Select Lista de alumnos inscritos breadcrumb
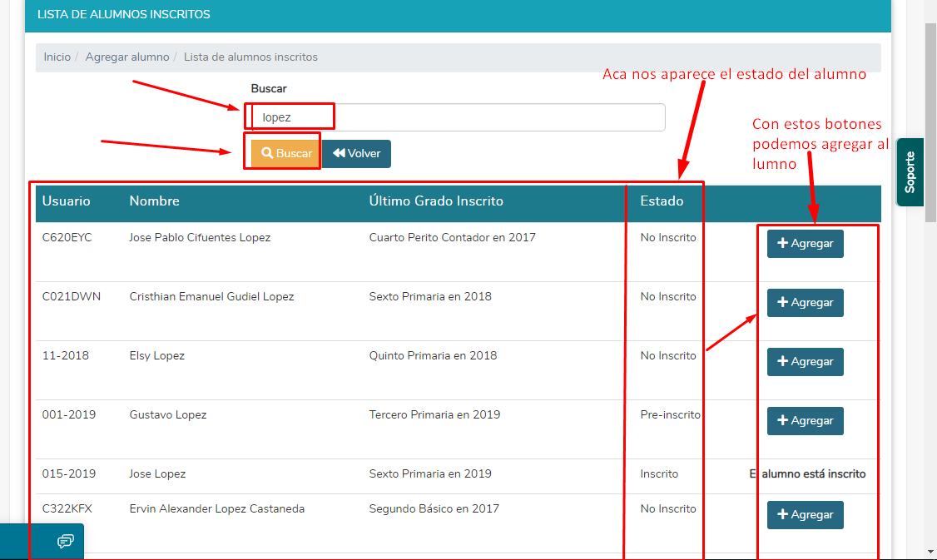The image size is (937, 560). (250, 57)
